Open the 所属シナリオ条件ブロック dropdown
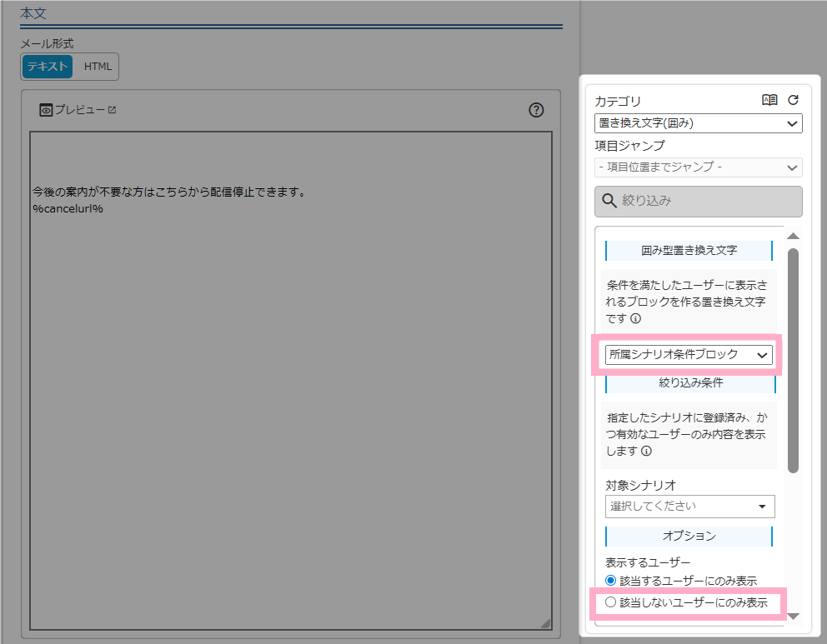The height and width of the screenshot is (644, 827). (689, 354)
